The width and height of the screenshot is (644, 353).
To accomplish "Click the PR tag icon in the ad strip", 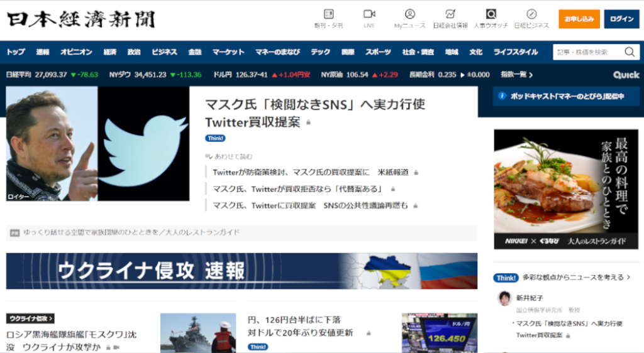I will (x=15, y=233).
